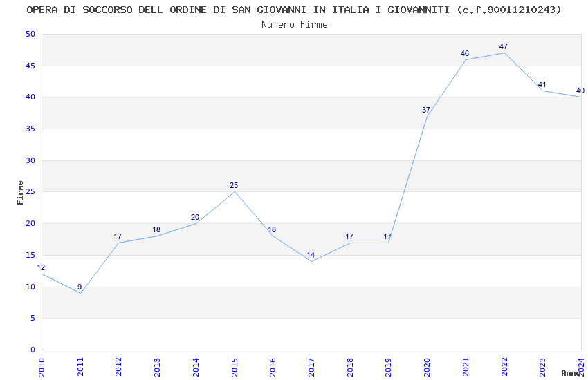
Task: Click the x-axis tick label 2011
Action: click(x=80, y=368)
